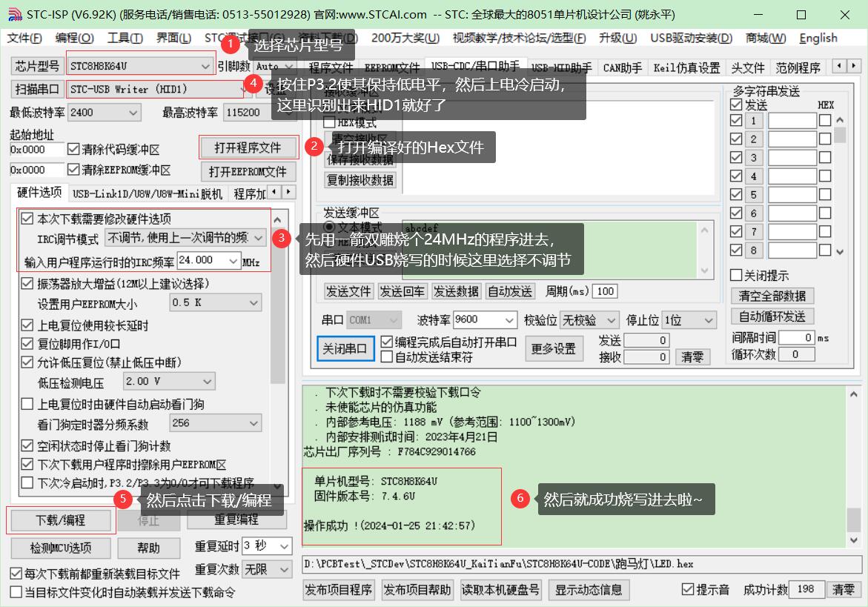Open repeat delay 3 秒 dropdown
The width and height of the screenshot is (868, 607).
click(284, 545)
